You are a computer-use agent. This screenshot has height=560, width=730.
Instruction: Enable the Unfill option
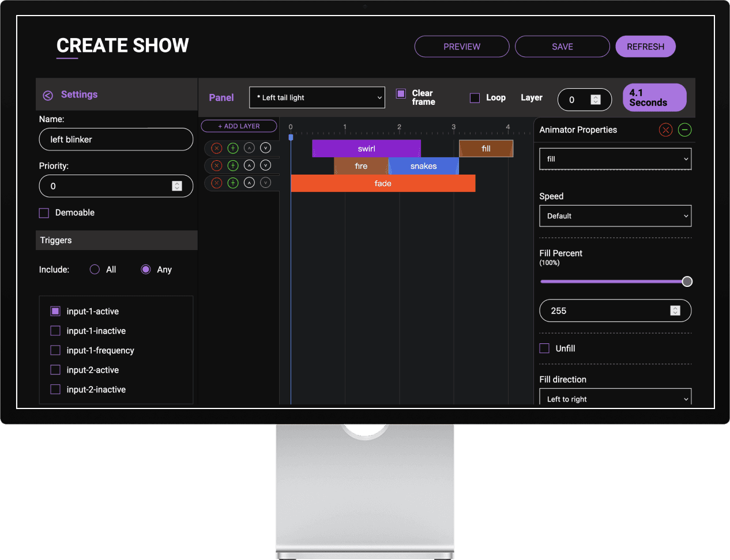coord(544,348)
